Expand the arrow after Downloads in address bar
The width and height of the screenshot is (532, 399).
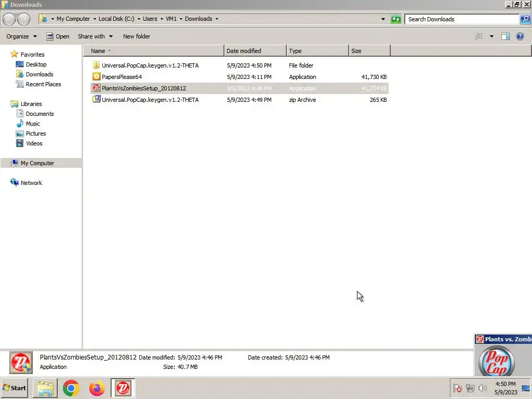[x=217, y=19]
